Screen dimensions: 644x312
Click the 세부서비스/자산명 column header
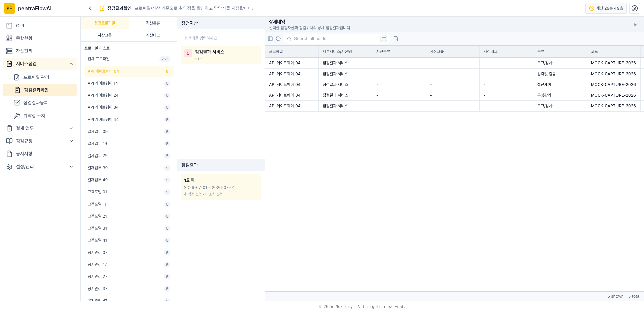(345, 52)
